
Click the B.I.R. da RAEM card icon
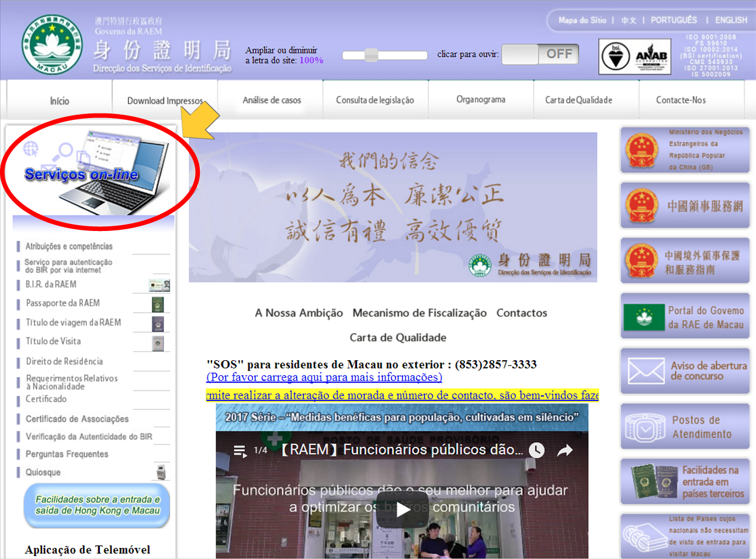tap(159, 285)
